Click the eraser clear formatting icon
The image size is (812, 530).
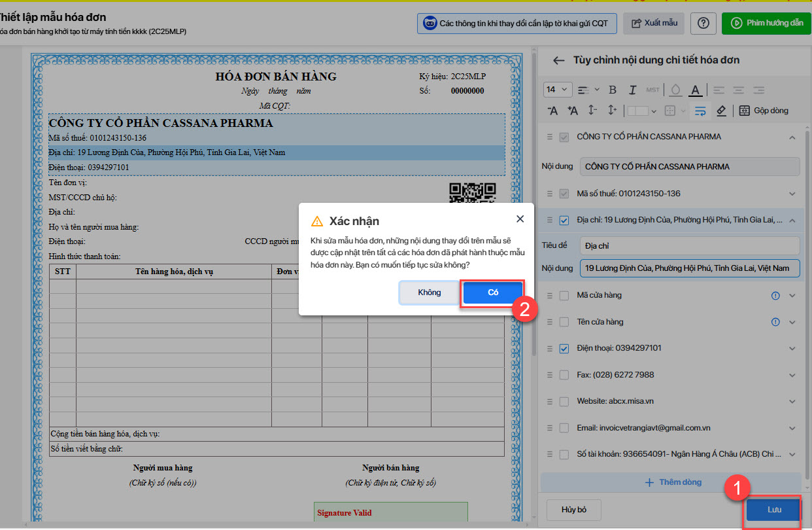721,111
